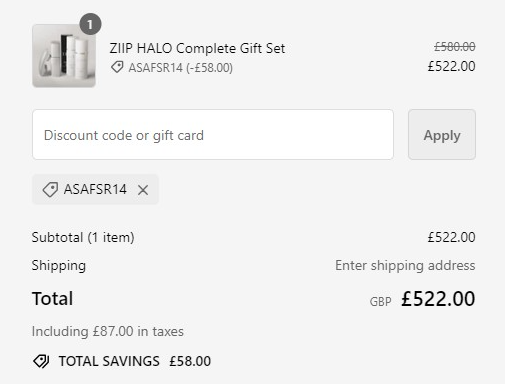Click the Including £87.00 in taxes text
Screen dimensions: 505x384
tap(108, 331)
